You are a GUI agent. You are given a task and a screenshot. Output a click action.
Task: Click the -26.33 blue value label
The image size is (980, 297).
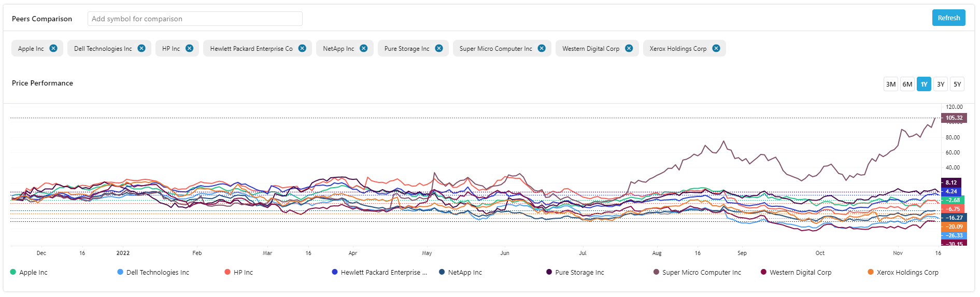954,235
